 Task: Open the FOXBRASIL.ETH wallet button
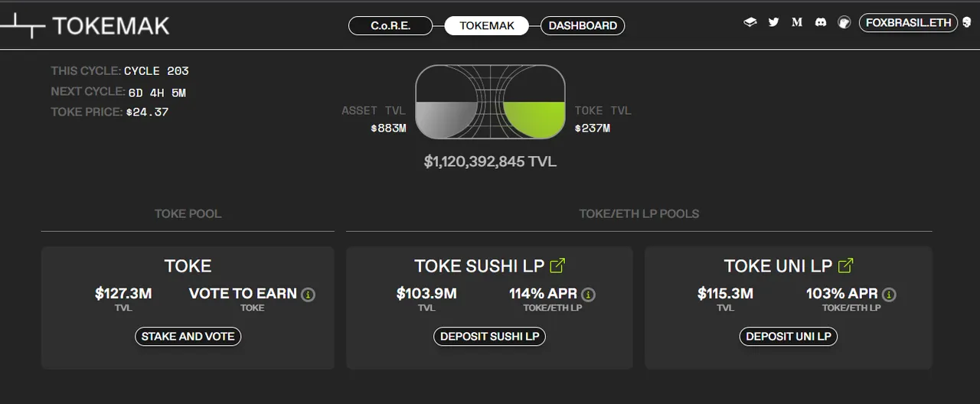pyautogui.click(x=909, y=22)
